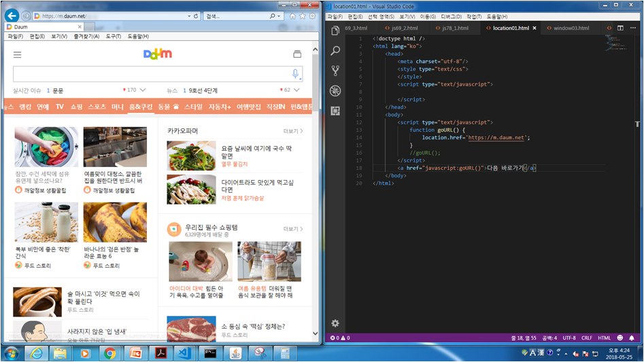Screen dimensions: 644x362
Task: Click the Daum logo
Action: [158, 54]
